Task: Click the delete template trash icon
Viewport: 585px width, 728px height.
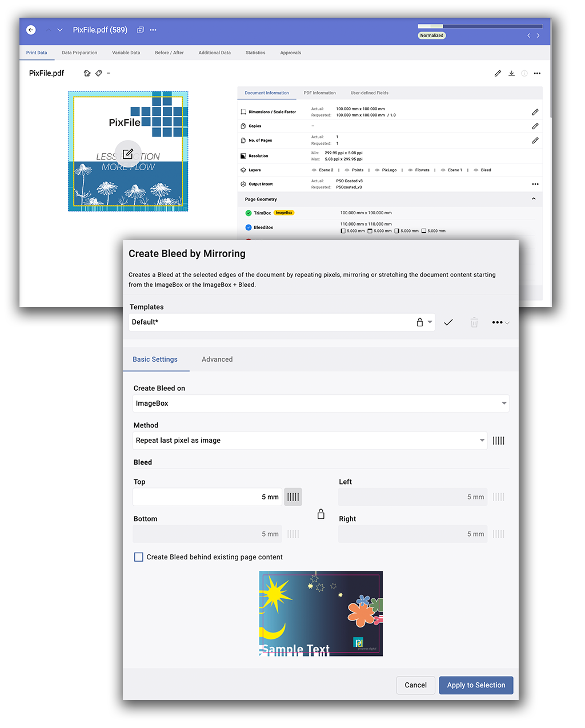Action: [x=474, y=322]
